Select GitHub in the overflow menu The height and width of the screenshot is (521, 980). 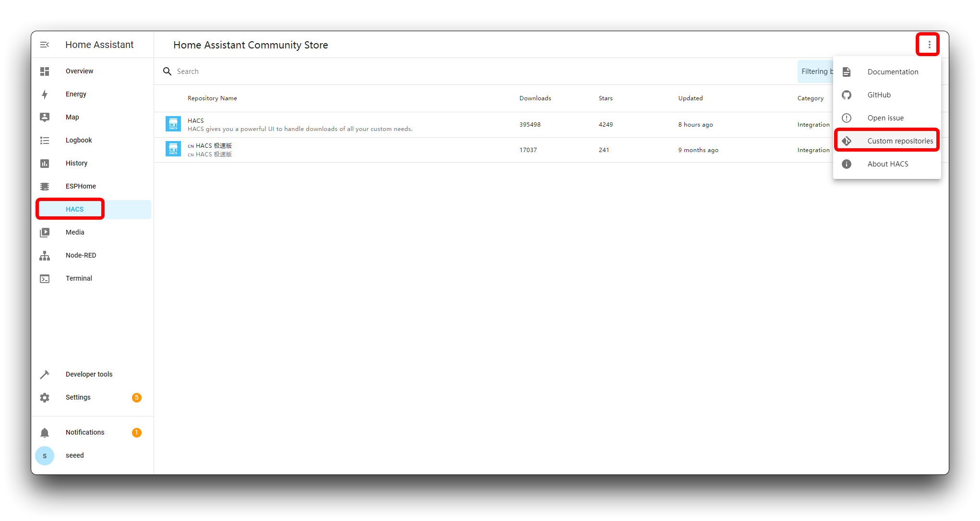tap(887, 95)
